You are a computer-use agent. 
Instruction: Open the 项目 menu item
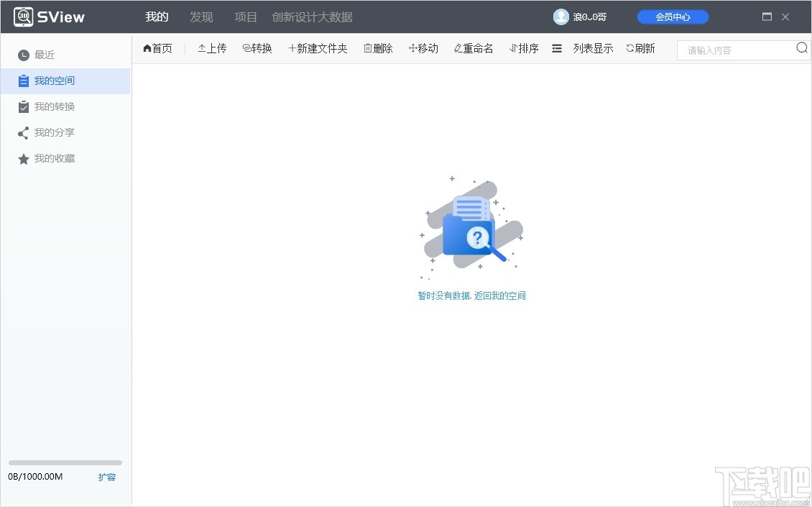coord(245,17)
